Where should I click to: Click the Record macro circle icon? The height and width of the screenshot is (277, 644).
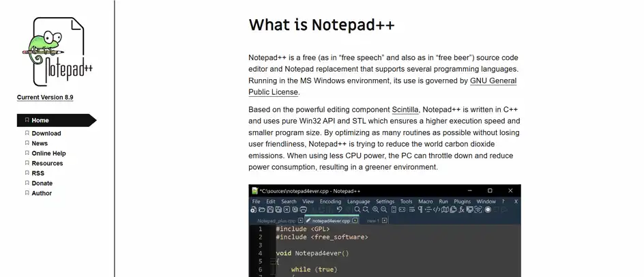[488, 209]
